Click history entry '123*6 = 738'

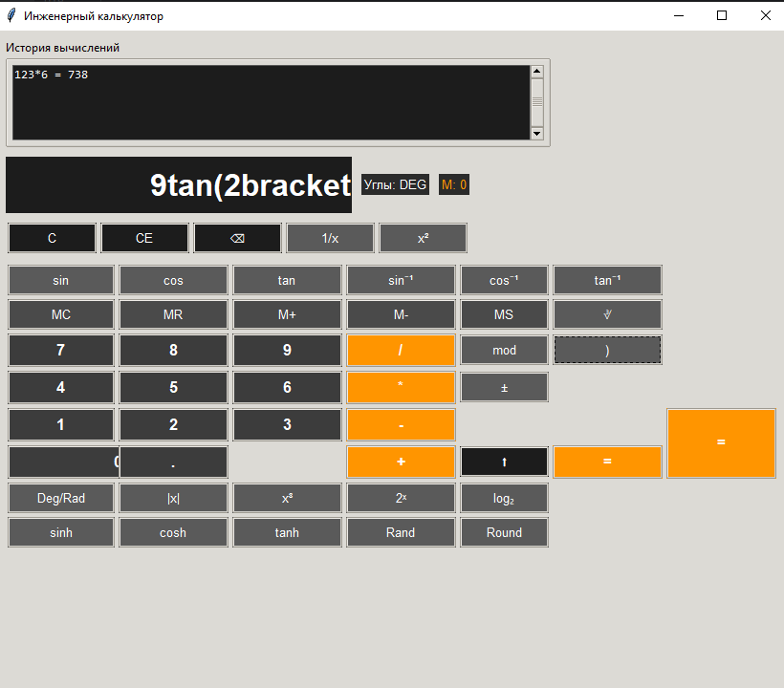[51, 75]
